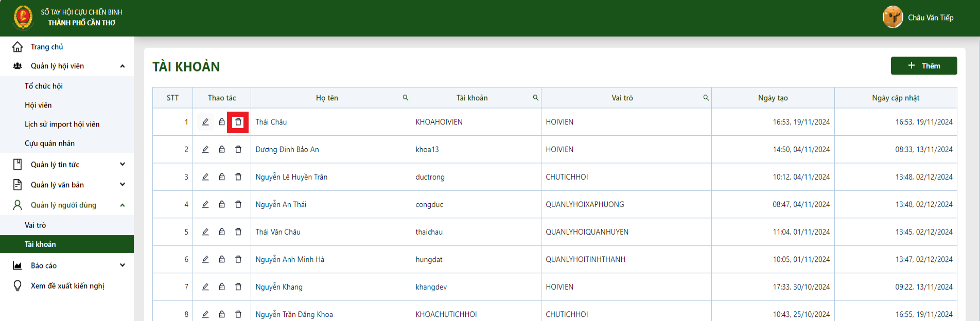This screenshot has height=321, width=980.
Task: Click trash icon for Nguyễn An Thái row
Action: point(238,204)
